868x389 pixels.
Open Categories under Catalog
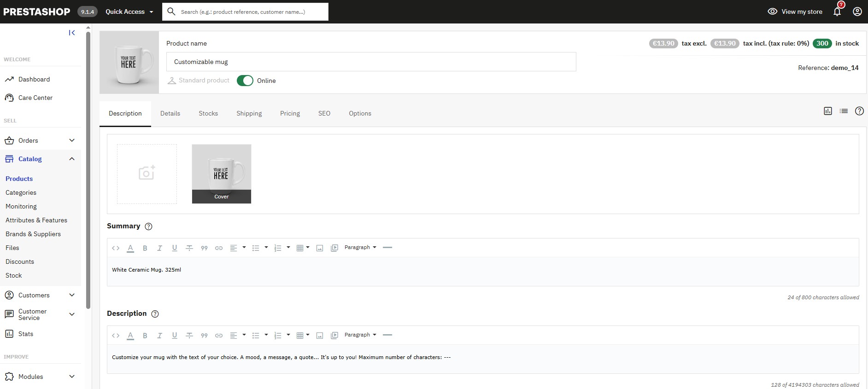click(x=21, y=192)
